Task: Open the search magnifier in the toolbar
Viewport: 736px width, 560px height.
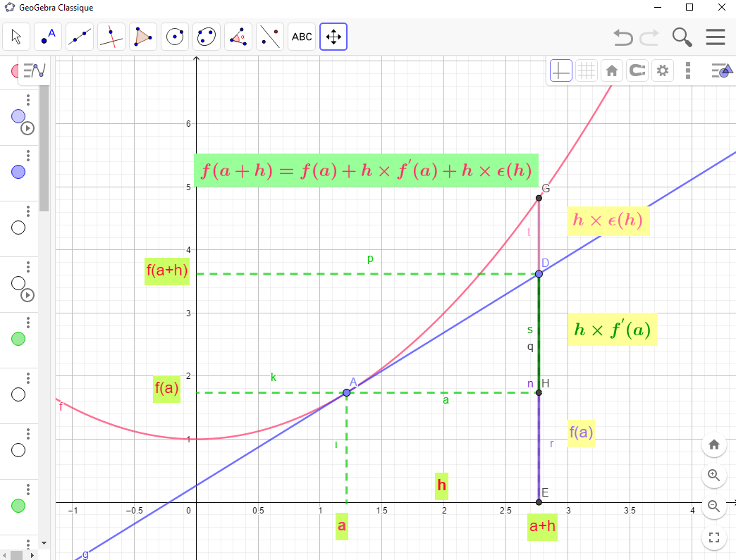Action: click(x=682, y=37)
